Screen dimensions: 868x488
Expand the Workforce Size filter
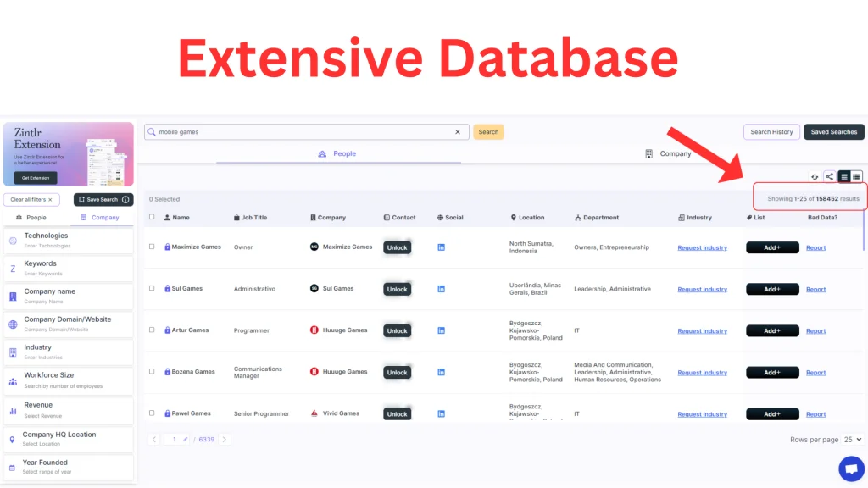click(x=69, y=380)
